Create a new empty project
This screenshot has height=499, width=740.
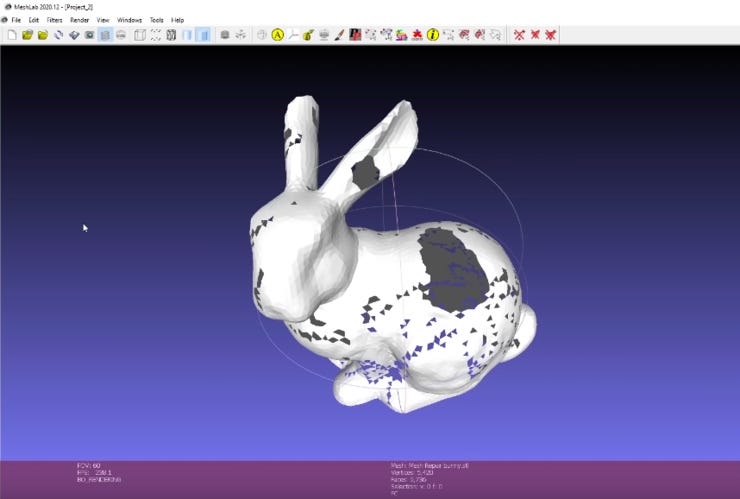tap(12, 34)
